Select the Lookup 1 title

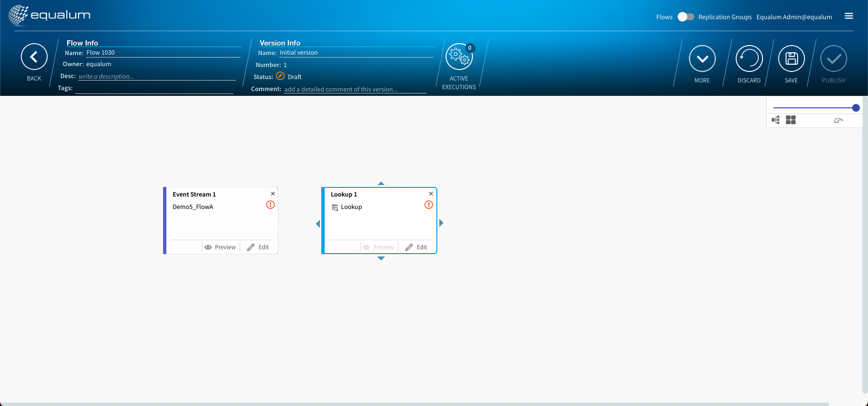pyautogui.click(x=344, y=194)
